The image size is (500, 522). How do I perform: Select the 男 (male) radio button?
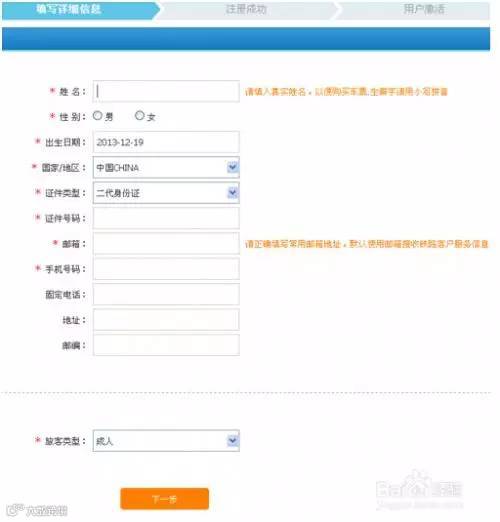(x=97, y=115)
